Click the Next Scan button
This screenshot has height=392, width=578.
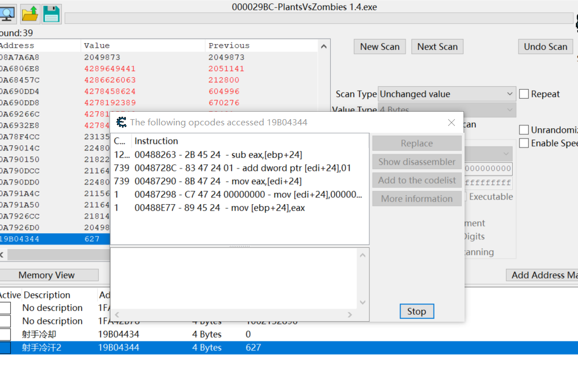[x=437, y=47]
